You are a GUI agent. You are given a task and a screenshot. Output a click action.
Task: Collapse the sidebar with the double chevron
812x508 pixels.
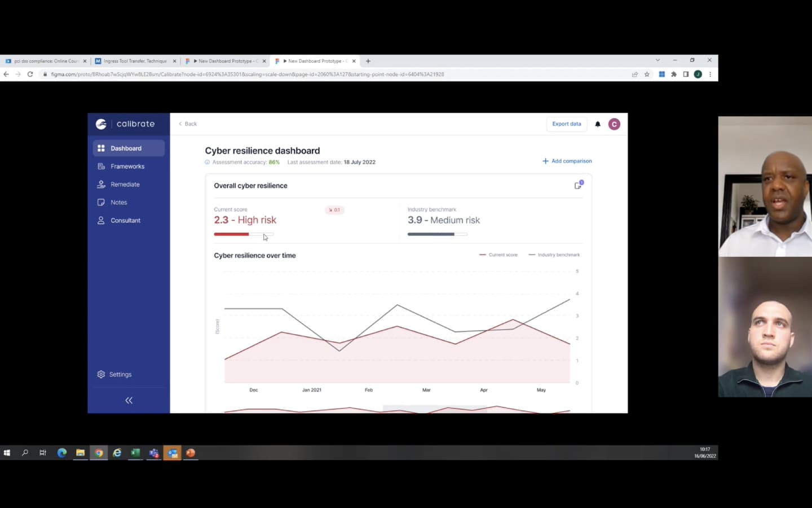pyautogui.click(x=129, y=400)
